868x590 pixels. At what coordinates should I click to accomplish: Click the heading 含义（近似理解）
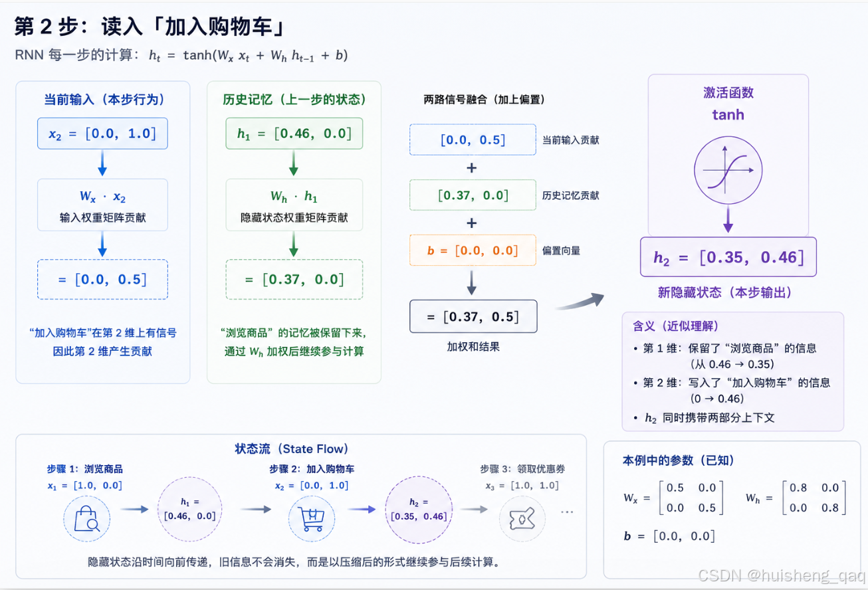click(x=675, y=326)
